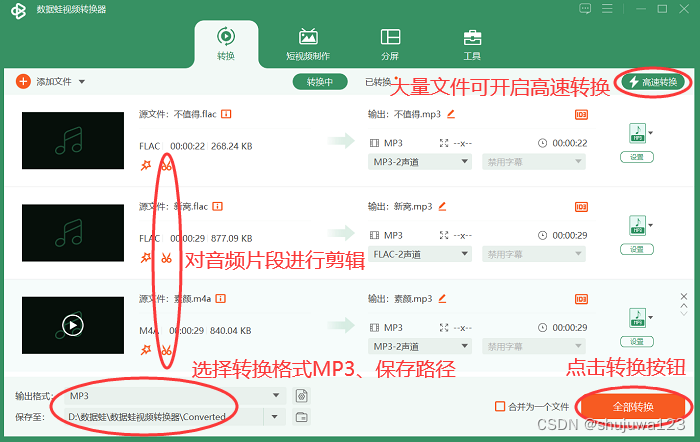Click the 数据蛙 app logo
This screenshot has width=700, height=442.
[x=18, y=10]
